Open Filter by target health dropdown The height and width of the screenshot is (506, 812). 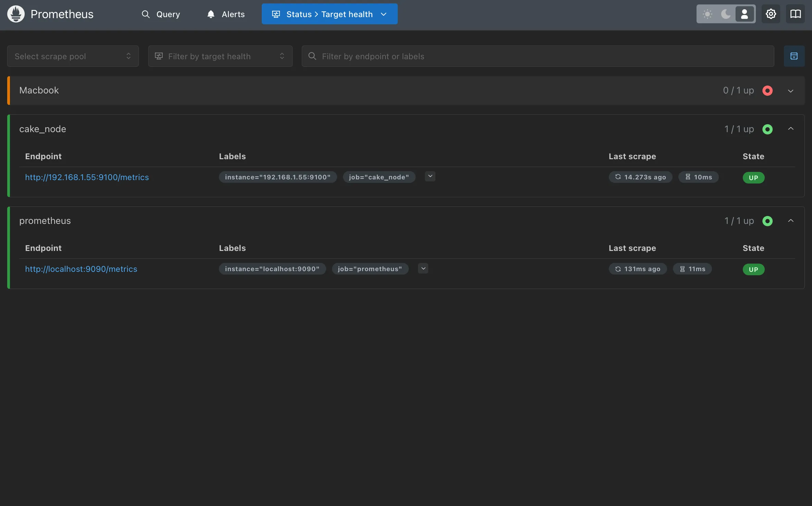click(220, 56)
